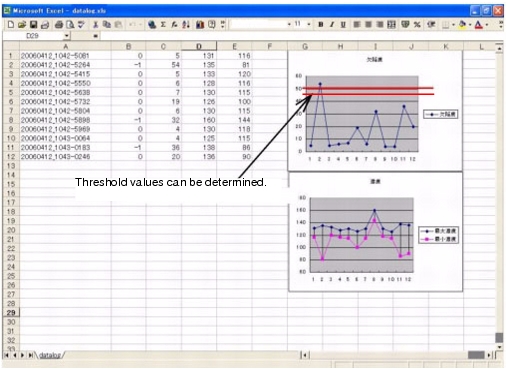Cut the selected cells
Screen dimensions: 507x369
coord(96,24)
